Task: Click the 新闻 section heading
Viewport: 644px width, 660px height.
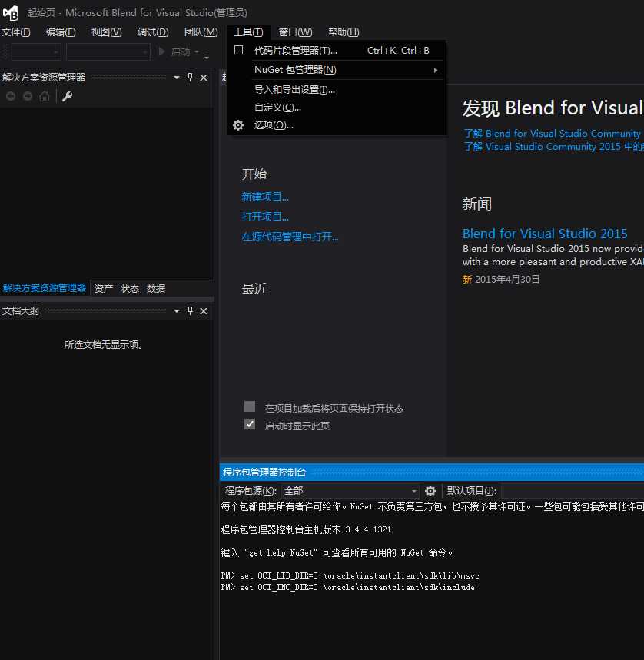Action: tap(477, 204)
